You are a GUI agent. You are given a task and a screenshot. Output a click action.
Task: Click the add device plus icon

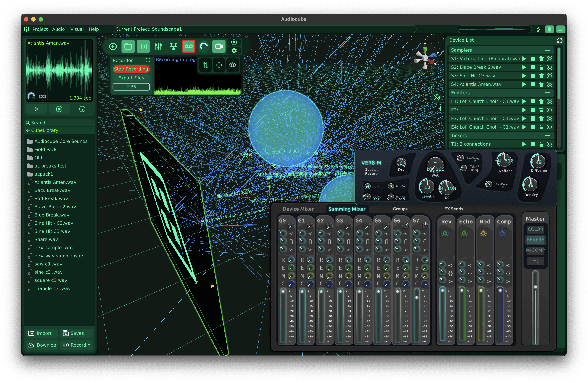pyautogui.click(x=113, y=46)
